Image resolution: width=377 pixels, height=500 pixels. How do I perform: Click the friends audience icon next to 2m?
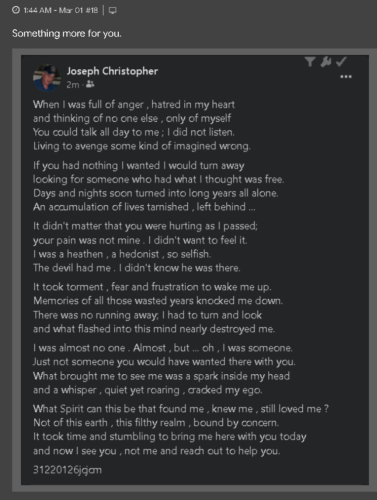tap(90, 85)
